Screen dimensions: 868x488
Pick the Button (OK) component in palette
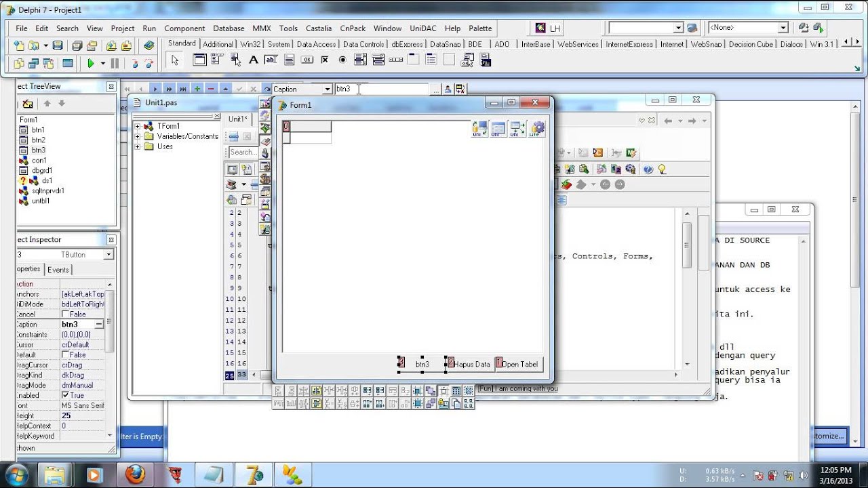307,60
